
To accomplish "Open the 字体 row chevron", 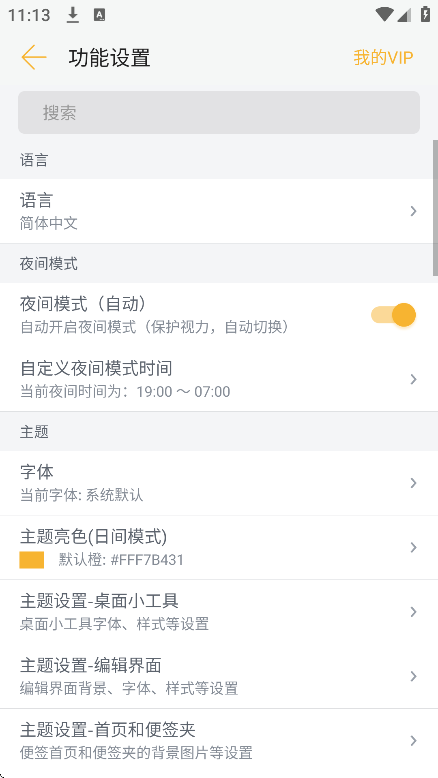I will tap(413, 483).
